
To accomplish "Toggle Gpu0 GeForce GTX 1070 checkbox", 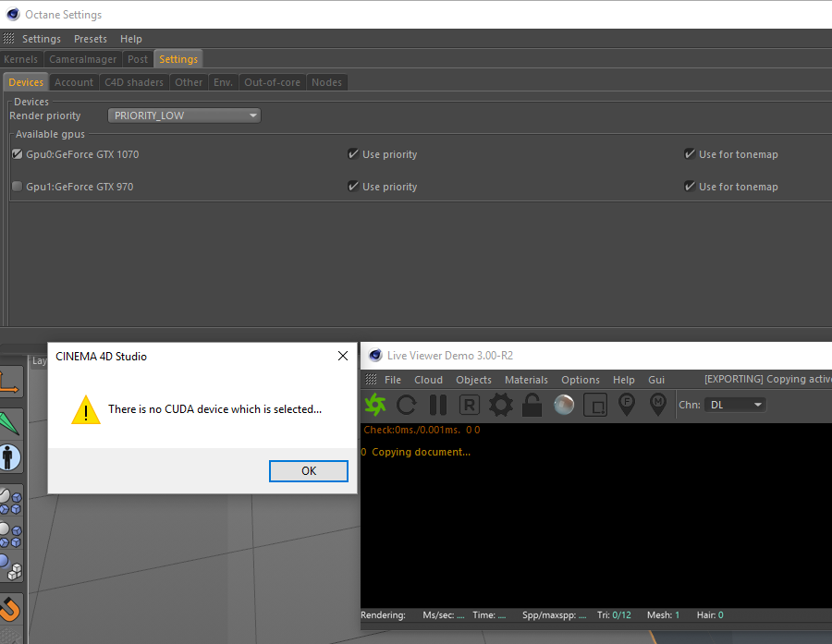I will click(x=18, y=153).
